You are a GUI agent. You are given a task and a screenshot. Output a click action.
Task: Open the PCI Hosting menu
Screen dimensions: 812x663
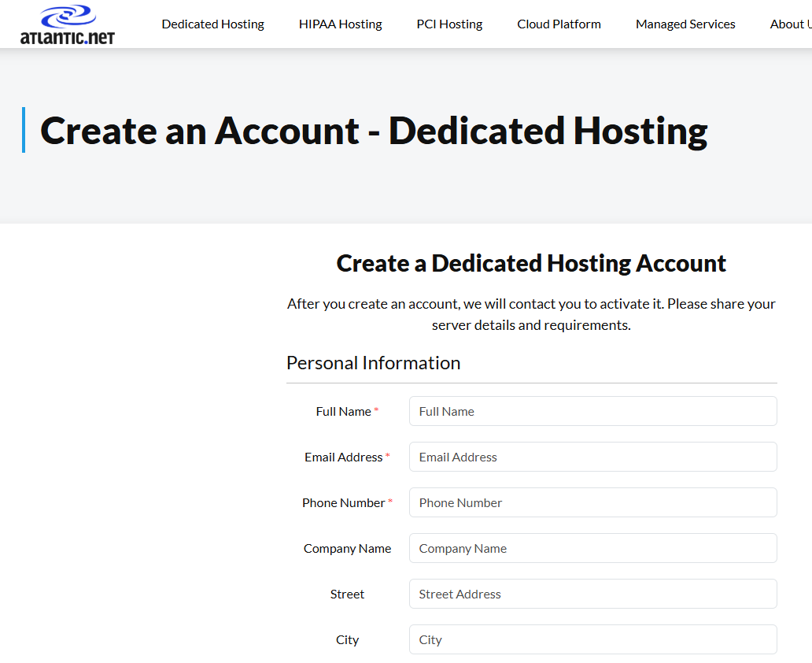449,24
